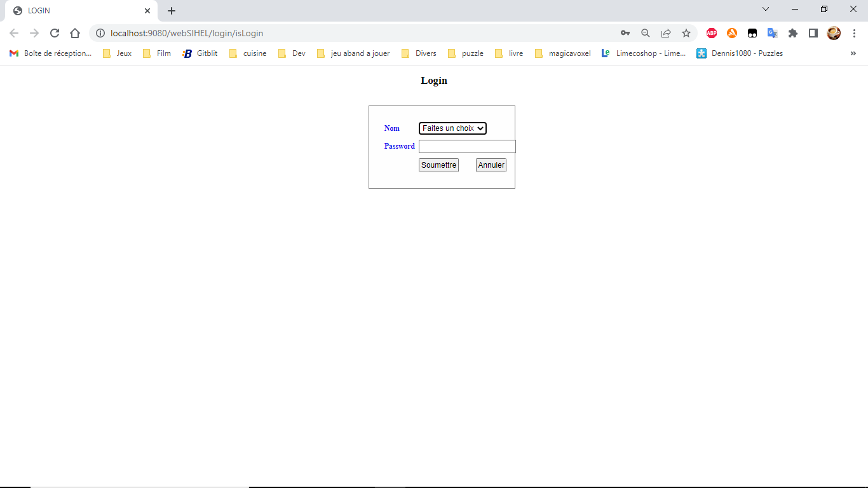View site information icon in address bar
Image resolution: width=868 pixels, height=488 pixels.
pyautogui.click(x=100, y=33)
